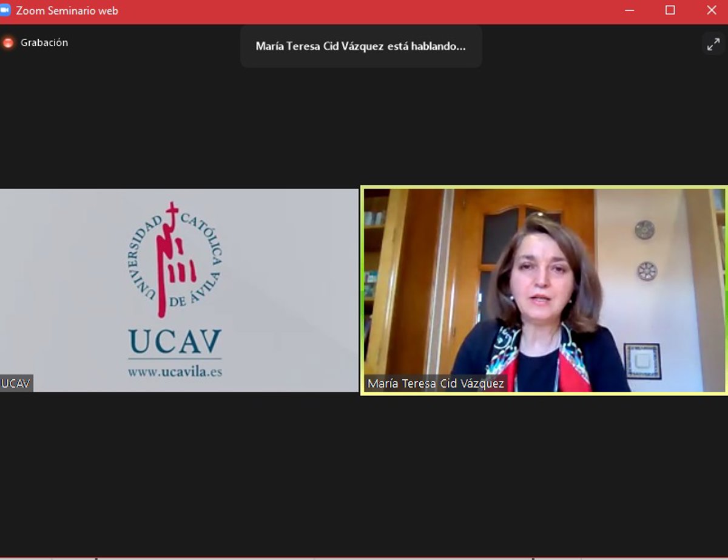Screen dimensions: 728x560
Task: Click the large UCAV lettering in logo
Action: pyautogui.click(x=175, y=343)
